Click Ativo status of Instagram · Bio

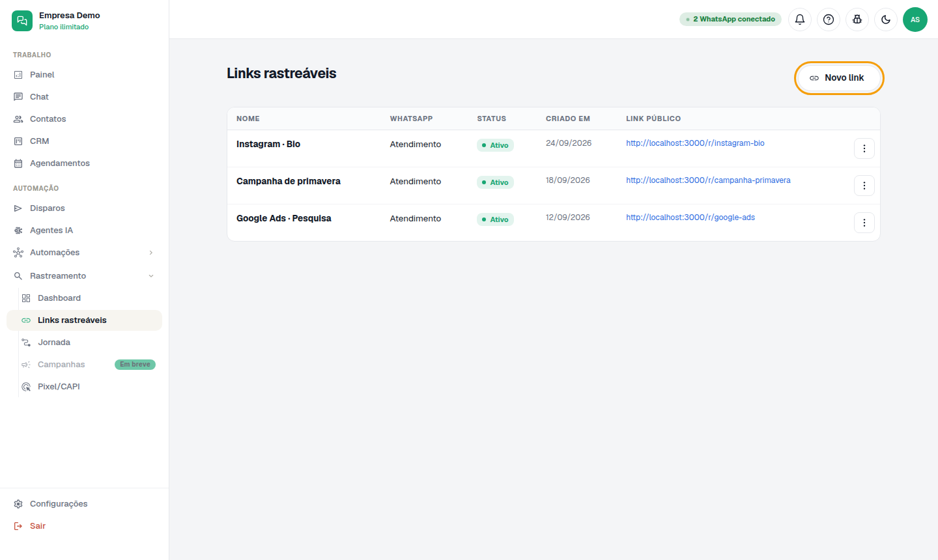coord(495,145)
